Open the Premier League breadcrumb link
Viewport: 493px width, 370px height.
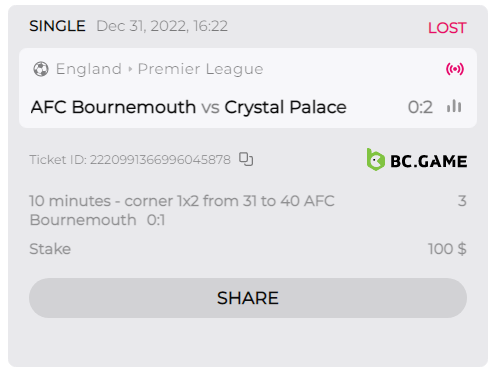201,69
